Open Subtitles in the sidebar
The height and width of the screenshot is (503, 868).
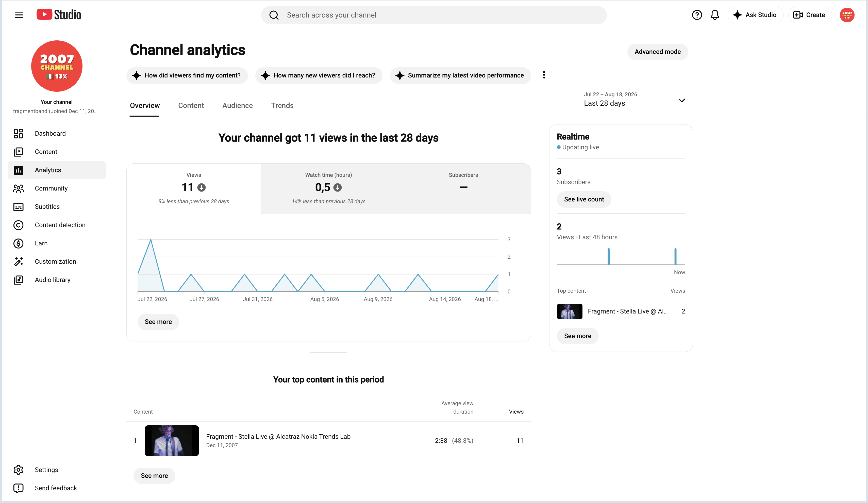pos(47,207)
